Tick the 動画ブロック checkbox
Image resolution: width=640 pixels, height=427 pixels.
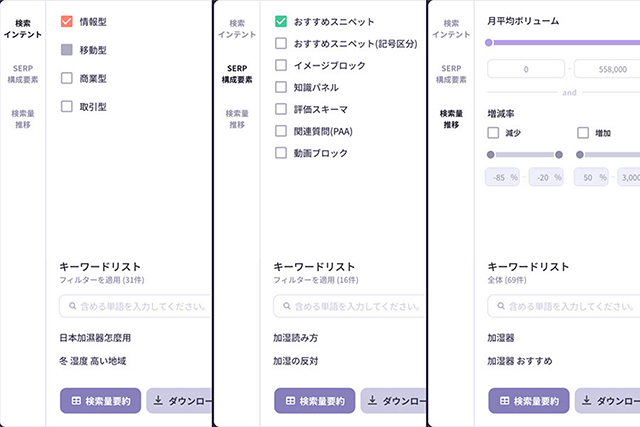(x=281, y=153)
